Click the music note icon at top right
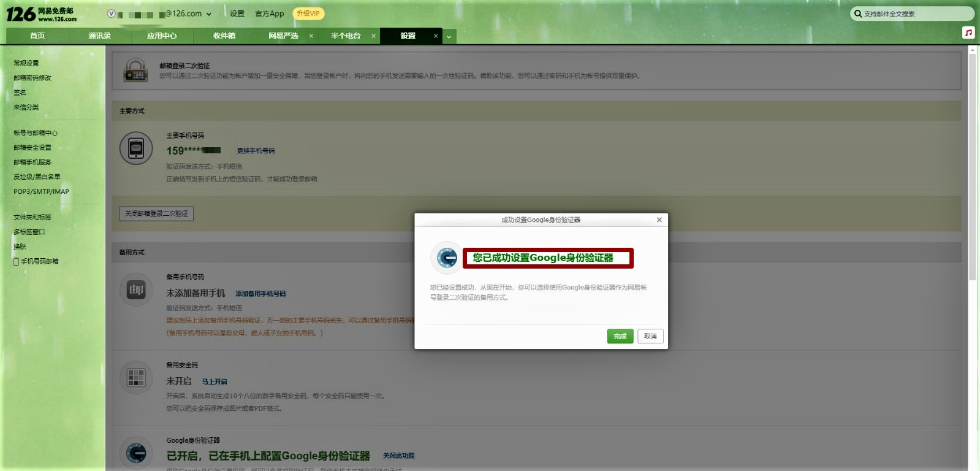The image size is (980, 471). pos(968,33)
